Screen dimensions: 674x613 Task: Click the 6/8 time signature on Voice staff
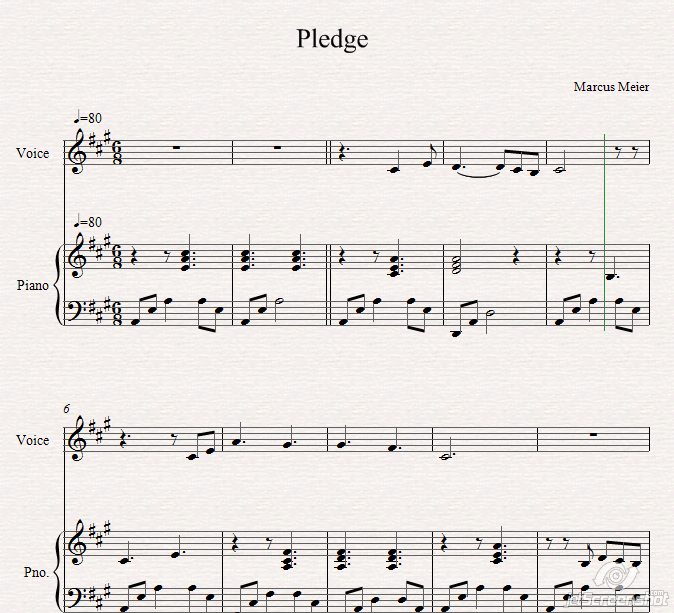click(117, 153)
